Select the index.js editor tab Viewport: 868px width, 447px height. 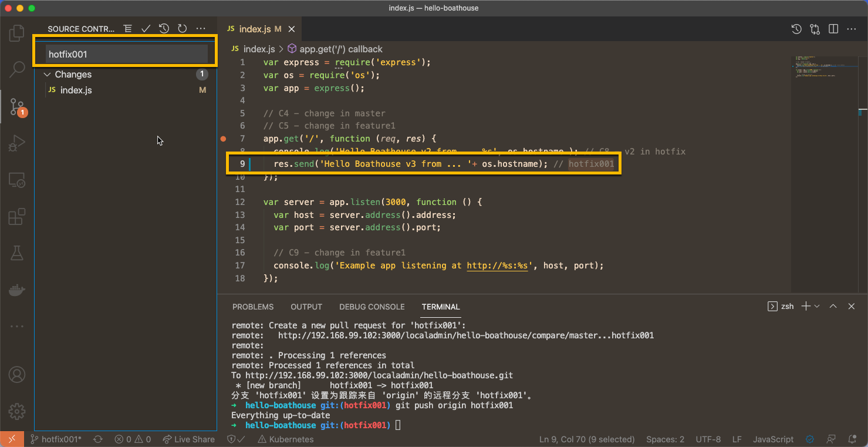tap(255, 29)
